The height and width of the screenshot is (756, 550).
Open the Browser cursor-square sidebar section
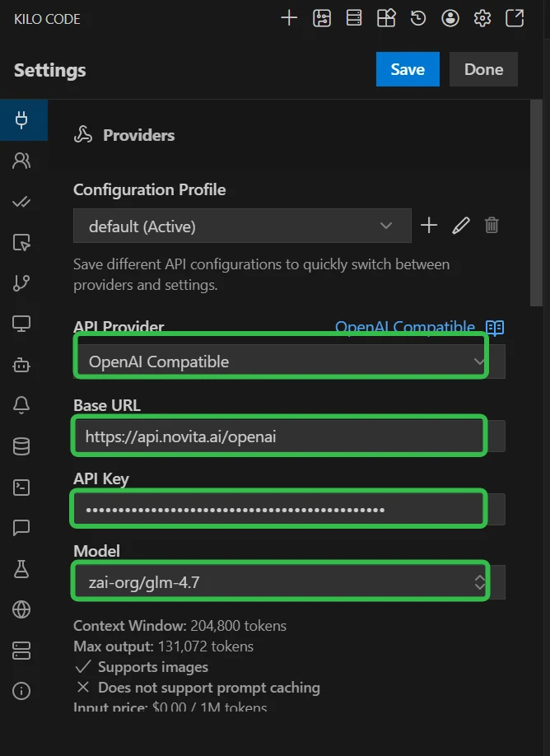click(21, 242)
